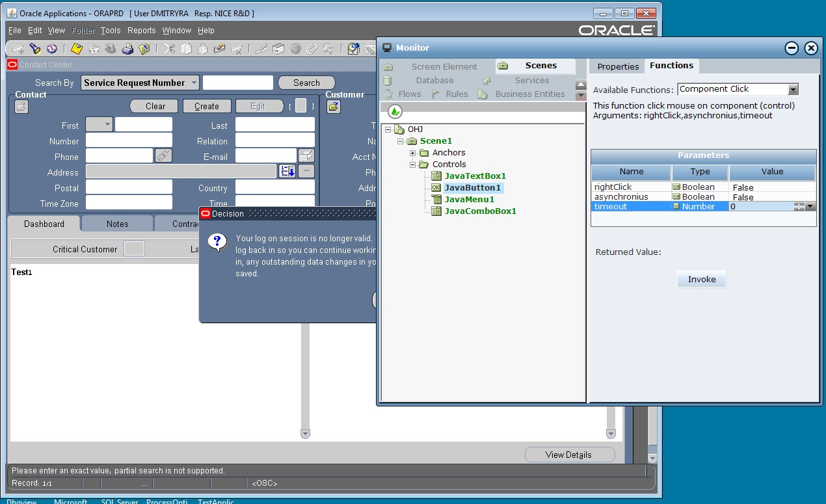Click the scissors Cut icon
Screen dimensions: 826x504
click(169, 49)
